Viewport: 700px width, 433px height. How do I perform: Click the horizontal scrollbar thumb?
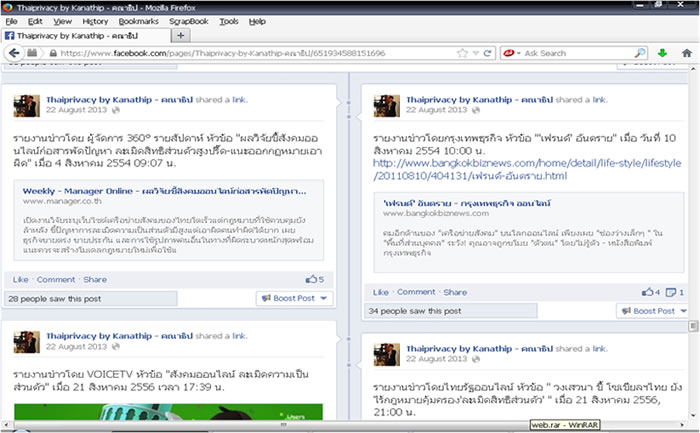coord(283,425)
